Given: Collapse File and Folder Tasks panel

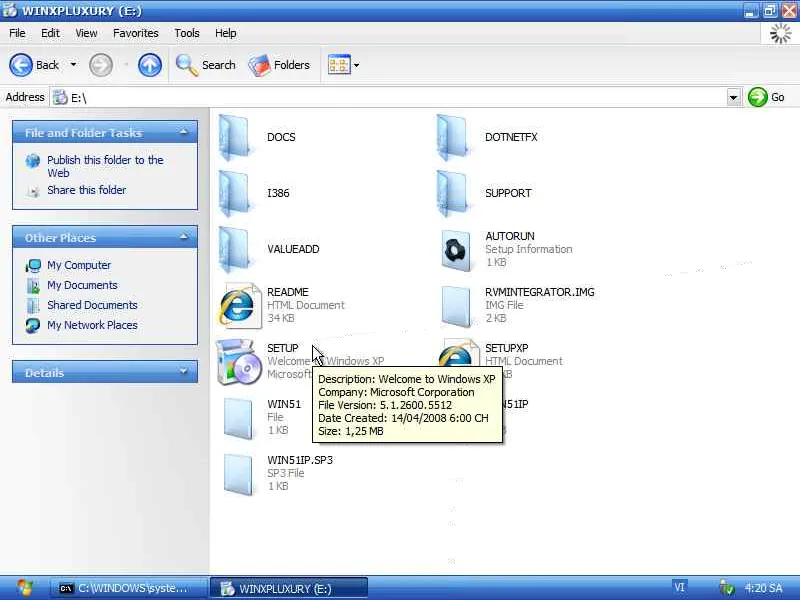Looking at the screenshot, I should [184, 133].
